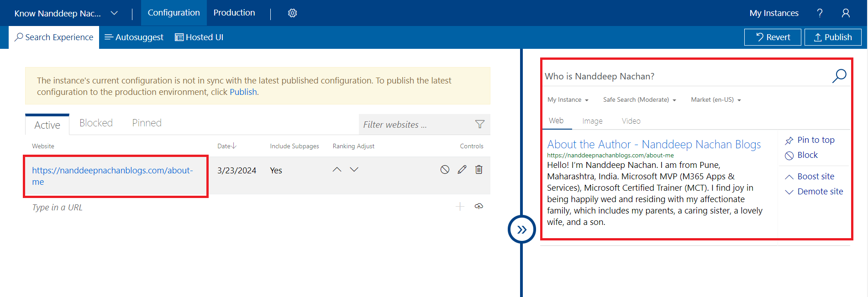This screenshot has width=868, height=297.
Task: Click the settings gear icon
Action: (292, 13)
